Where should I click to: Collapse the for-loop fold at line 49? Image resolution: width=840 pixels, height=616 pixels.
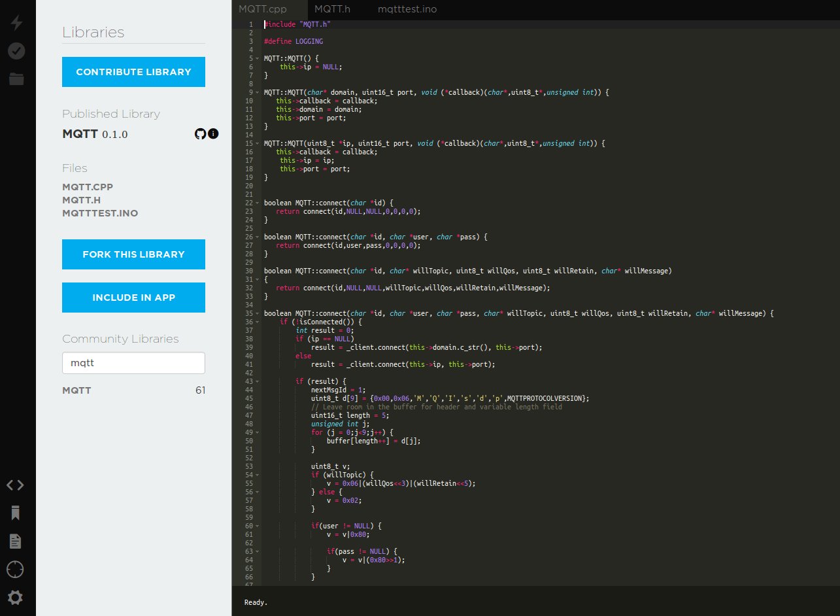click(258, 432)
